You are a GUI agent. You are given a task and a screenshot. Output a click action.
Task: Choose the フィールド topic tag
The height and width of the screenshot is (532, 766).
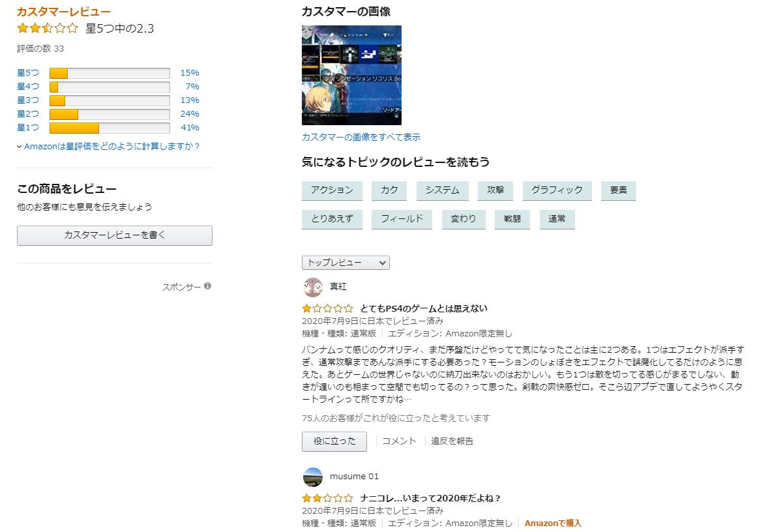point(402,219)
